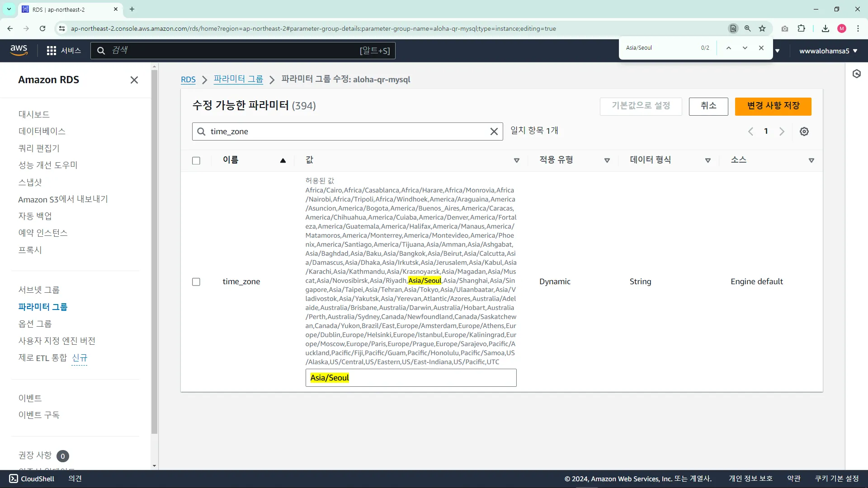Click the AWS logo home icon
Image resolution: width=868 pixels, height=488 pixels.
click(x=19, y=50)
